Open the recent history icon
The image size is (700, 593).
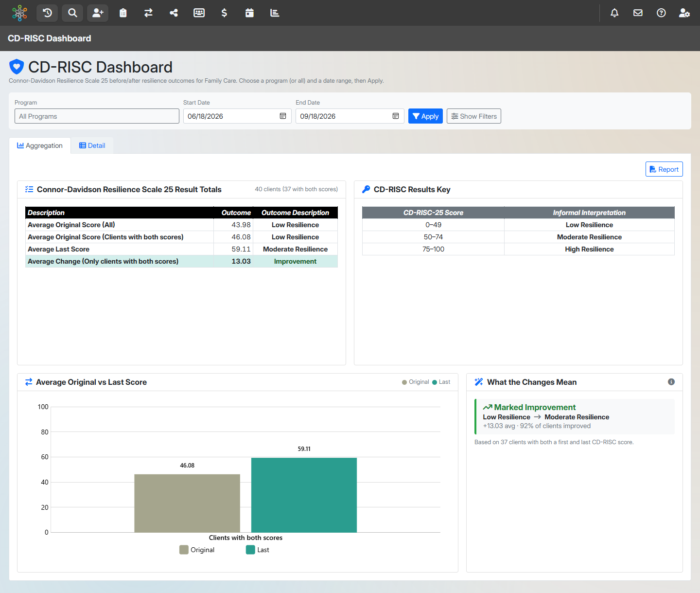coord(47,13)
